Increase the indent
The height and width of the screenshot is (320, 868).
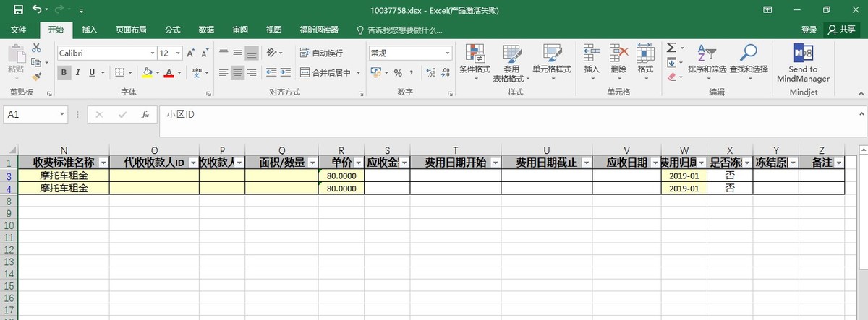point(286,73)
